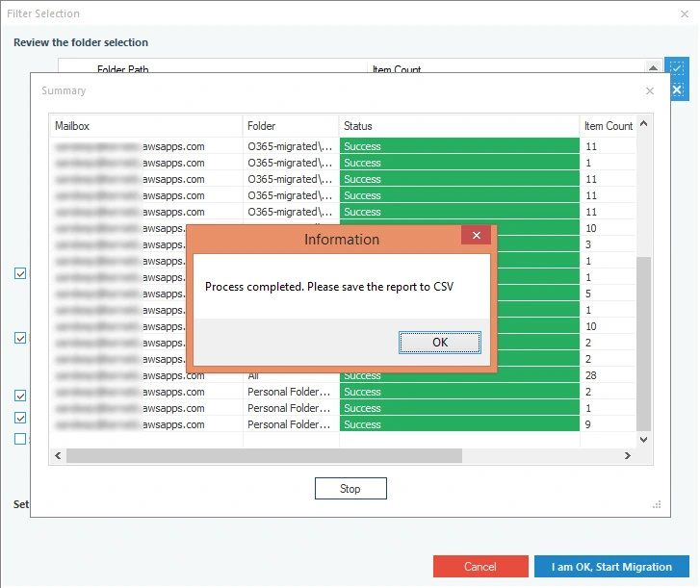Tick the unchecked checkbox in Filter Selection

20,439
